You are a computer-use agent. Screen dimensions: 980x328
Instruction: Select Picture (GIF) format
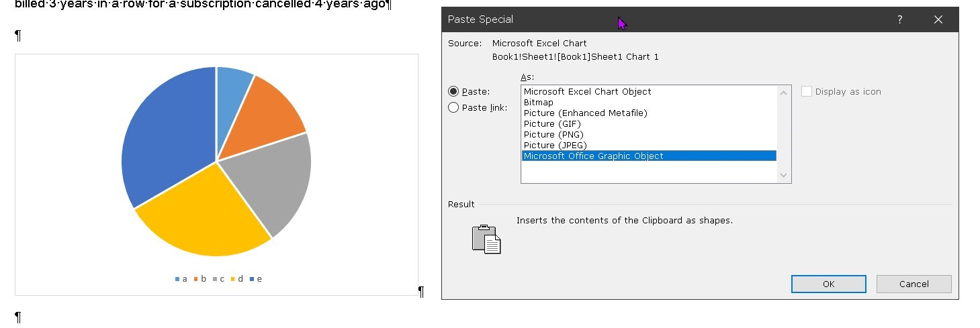tap(552, 124)
